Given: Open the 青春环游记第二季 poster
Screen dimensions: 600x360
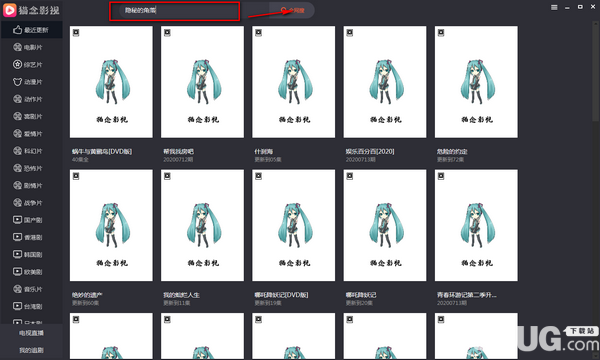Looking at the screenshot, I should click(476, 225).
